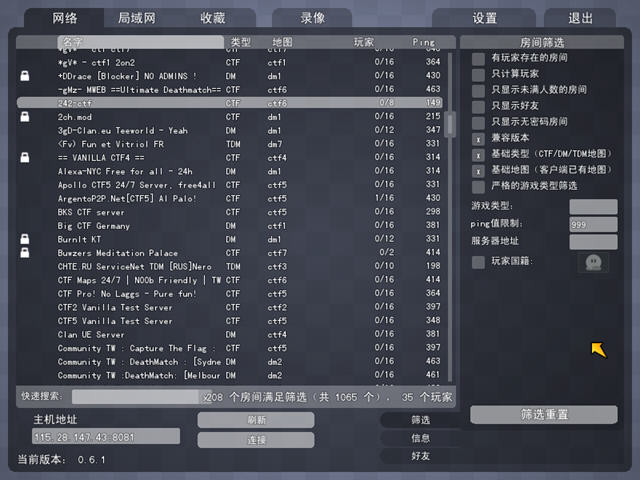Image resolution: width=640 pixels, height=480 pixels.
Task: Select the 信息 bottom tab
Action: click(420, 438)
